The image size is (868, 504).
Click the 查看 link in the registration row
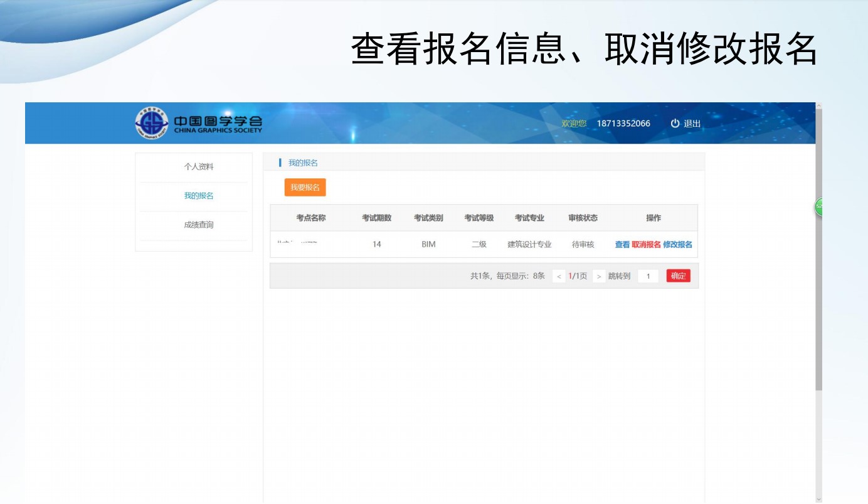point(622,245)
